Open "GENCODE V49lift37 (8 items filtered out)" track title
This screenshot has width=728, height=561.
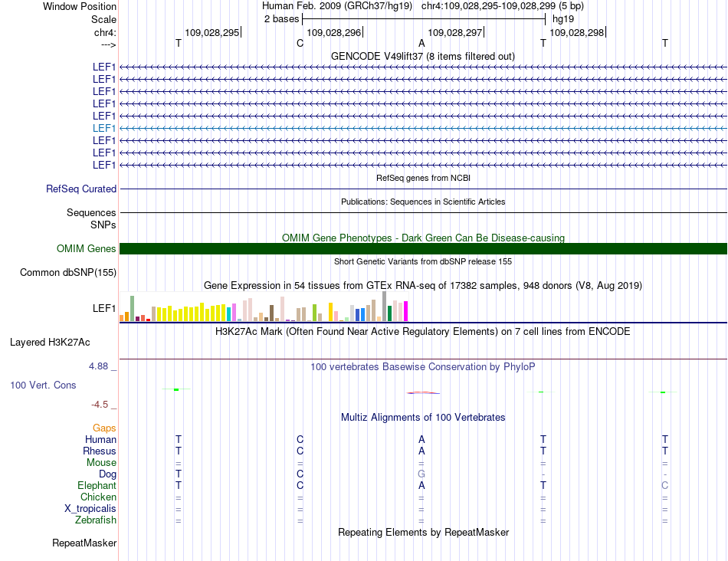(422, 56)
